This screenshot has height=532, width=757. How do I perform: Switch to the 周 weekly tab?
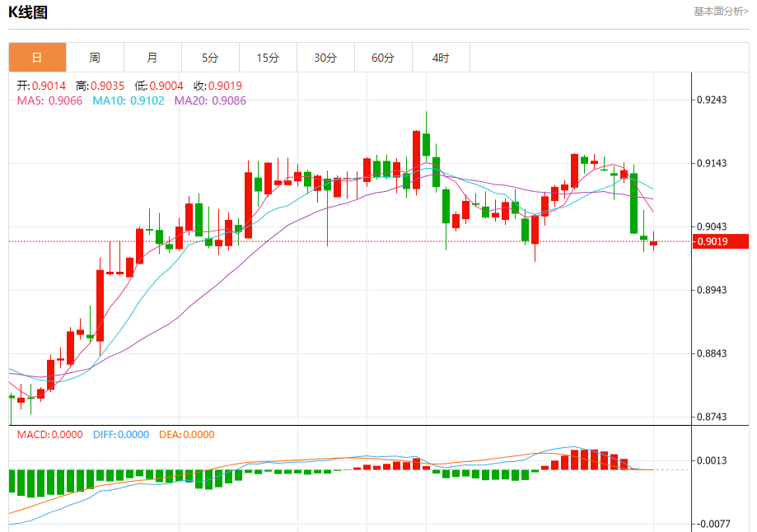point(95,58)
